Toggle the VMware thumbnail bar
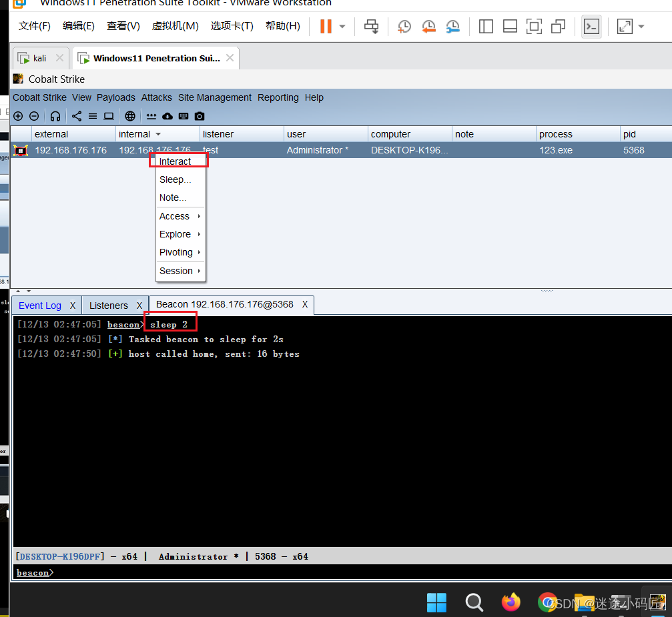 click(510, 26)
